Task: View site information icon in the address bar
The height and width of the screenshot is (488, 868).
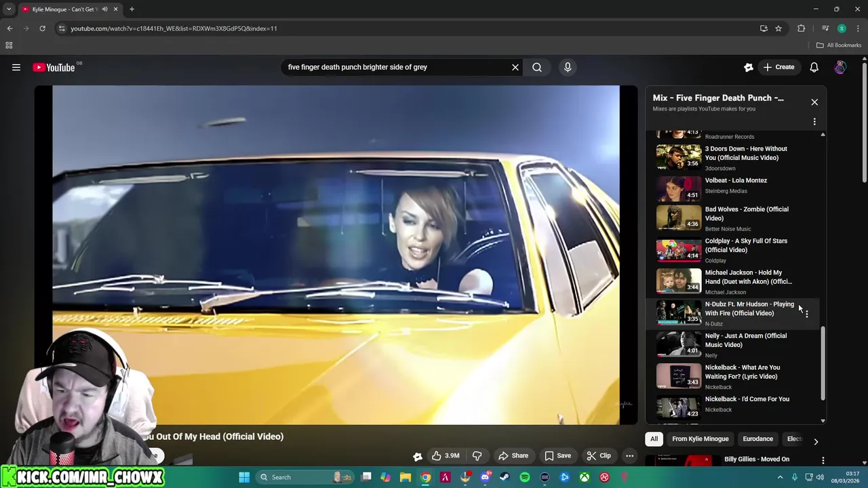Action: (62, 28)
